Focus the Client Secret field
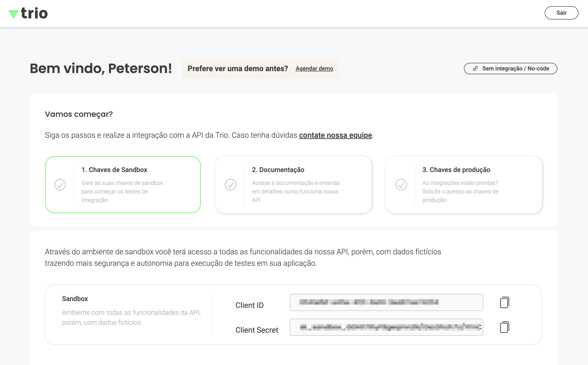This screenshot has height=365, width=588. (386, 327)
